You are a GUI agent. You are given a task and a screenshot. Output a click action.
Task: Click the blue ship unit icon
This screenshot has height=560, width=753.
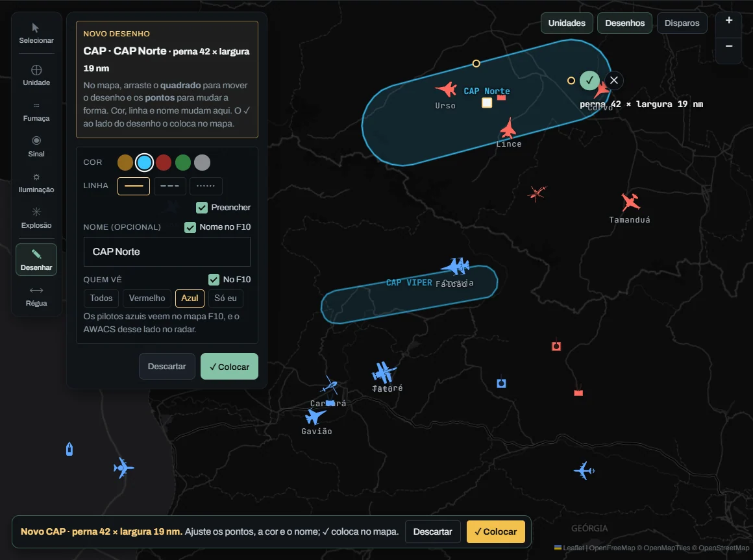tap(69, 449)
